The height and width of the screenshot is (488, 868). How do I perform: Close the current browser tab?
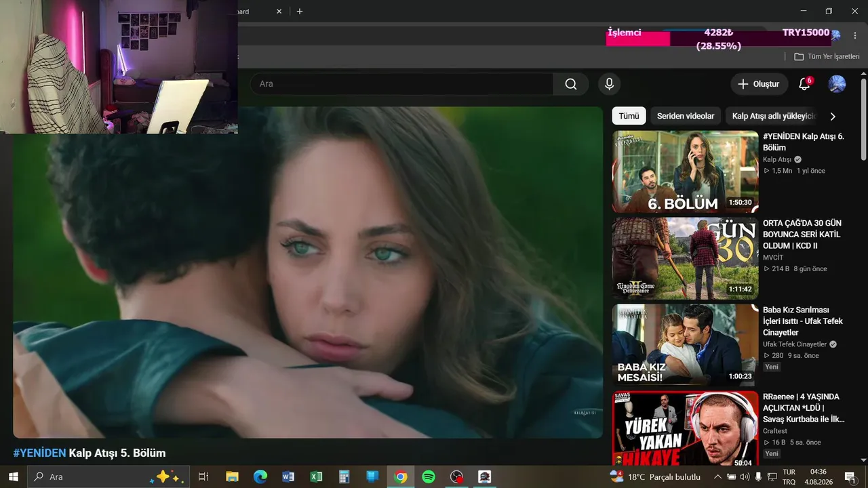pyautogui.click(x=279, y=12)
